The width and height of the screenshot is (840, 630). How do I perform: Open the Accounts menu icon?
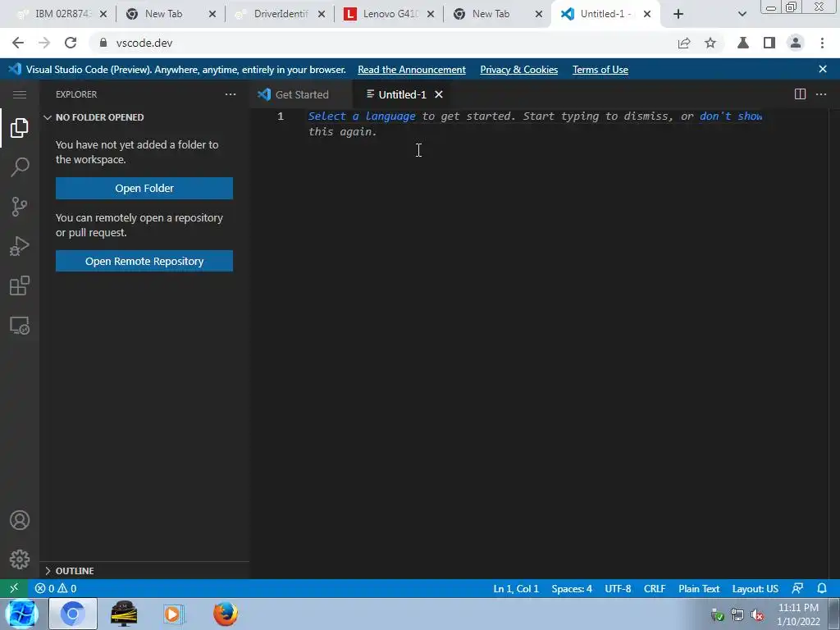pos(20,520)
